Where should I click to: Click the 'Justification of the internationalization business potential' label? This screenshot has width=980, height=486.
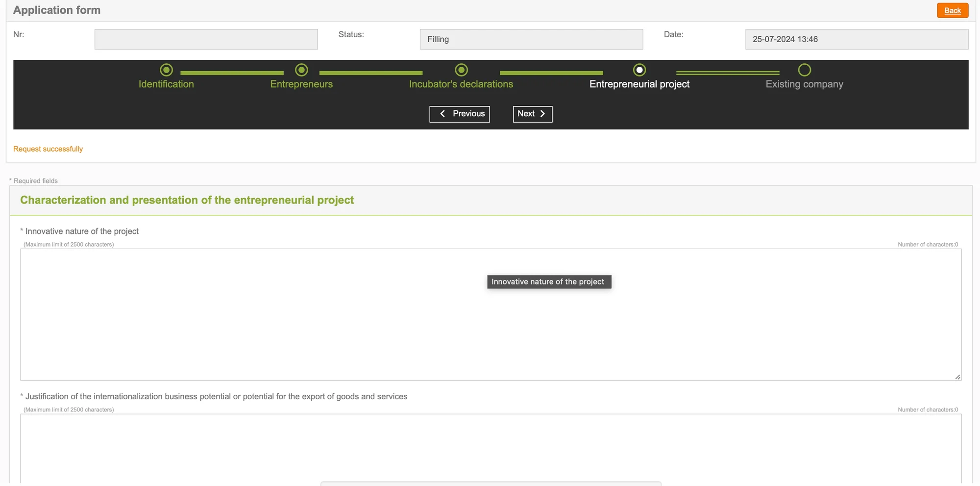point(216,397)
